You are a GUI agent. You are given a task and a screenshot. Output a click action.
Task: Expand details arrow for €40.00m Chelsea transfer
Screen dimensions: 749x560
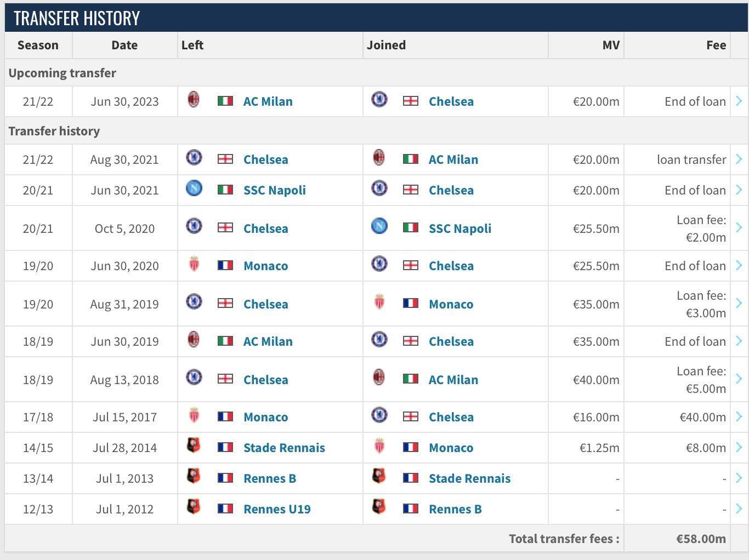(739, 416)
